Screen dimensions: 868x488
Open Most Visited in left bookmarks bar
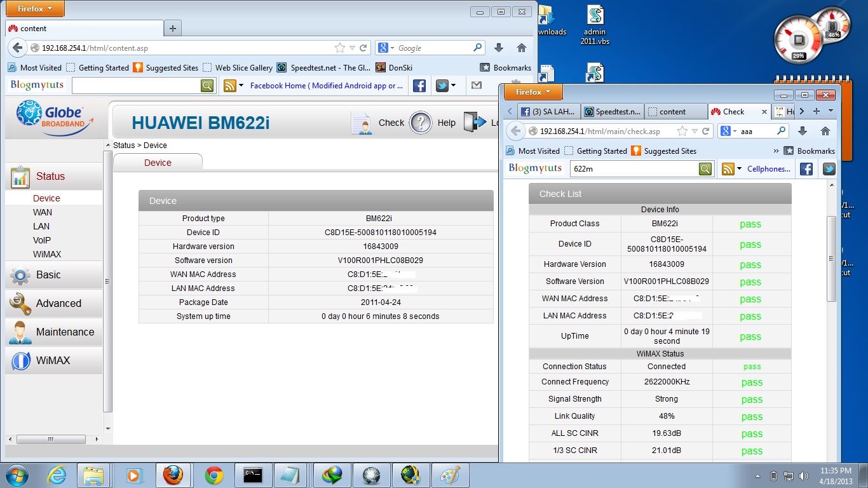coord(36,67)
